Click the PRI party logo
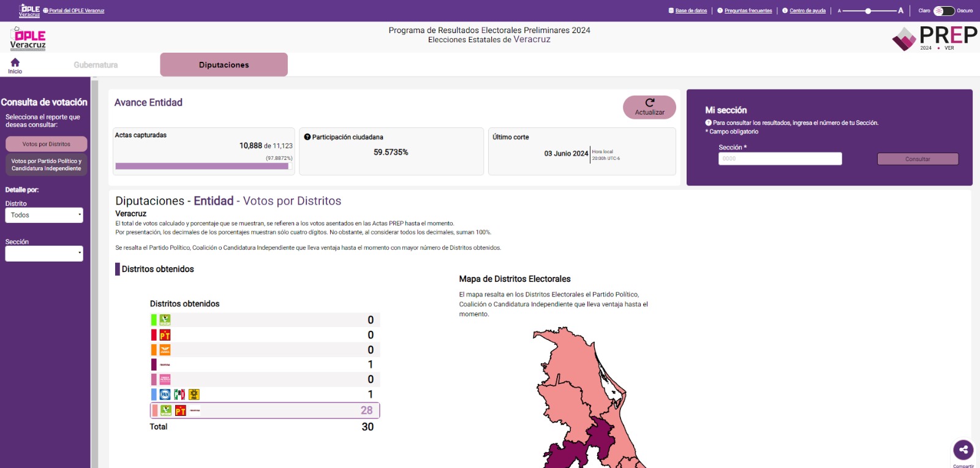This screenshot has height=468, width=980. coord(179,394)
